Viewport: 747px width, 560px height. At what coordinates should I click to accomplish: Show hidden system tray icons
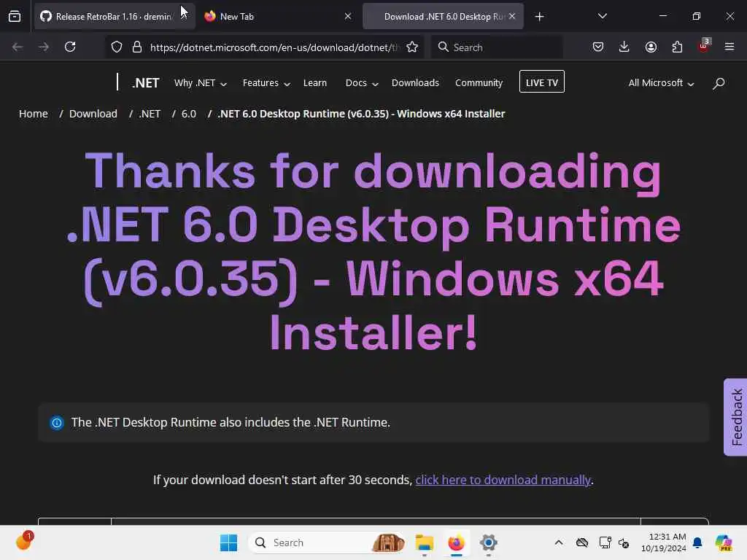tap(559, 542)
